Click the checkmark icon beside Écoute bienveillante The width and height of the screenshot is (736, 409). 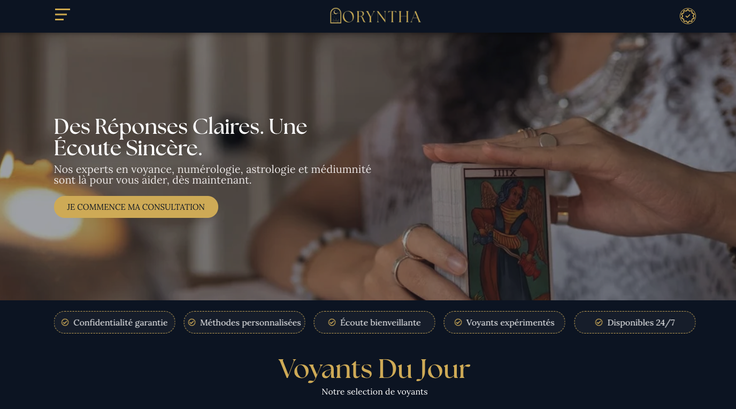(332, 323)
